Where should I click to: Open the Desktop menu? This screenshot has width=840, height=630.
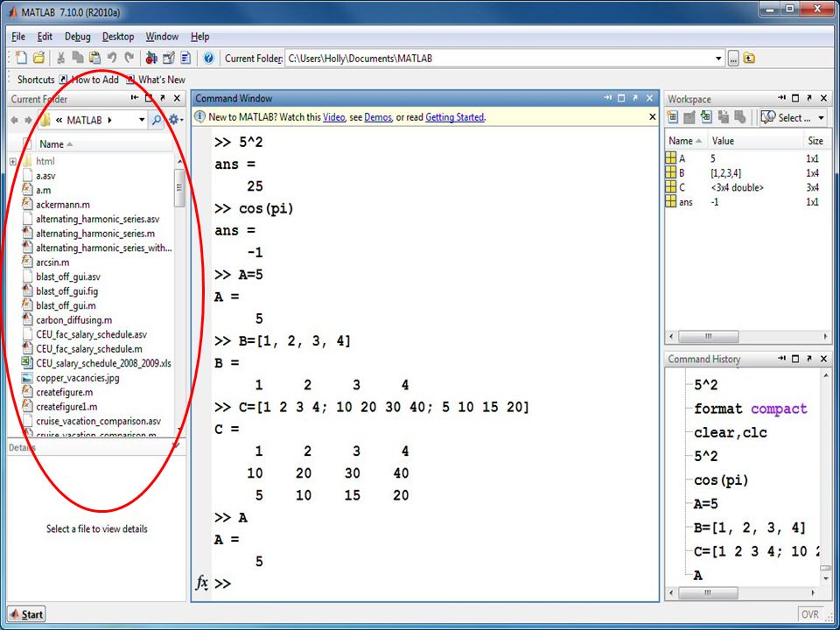(118, 37)
